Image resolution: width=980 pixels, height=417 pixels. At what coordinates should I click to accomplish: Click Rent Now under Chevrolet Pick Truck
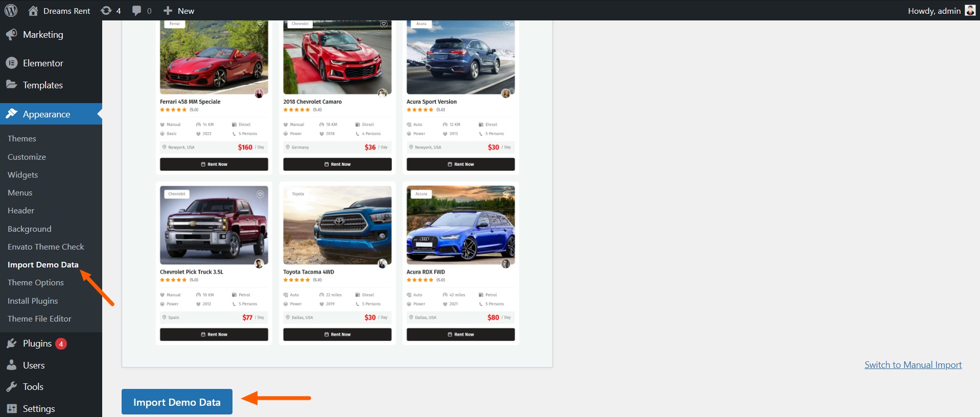point(214,334)
